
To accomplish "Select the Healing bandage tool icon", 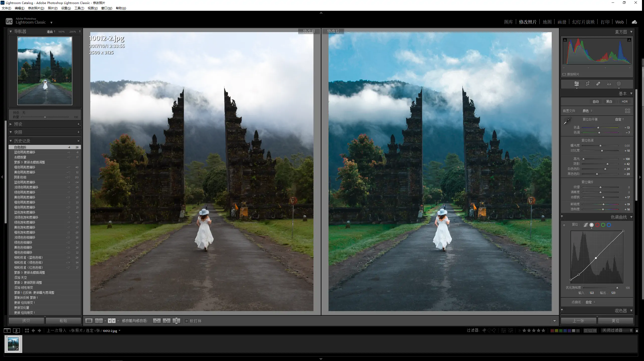I will [x=598, y=84].
